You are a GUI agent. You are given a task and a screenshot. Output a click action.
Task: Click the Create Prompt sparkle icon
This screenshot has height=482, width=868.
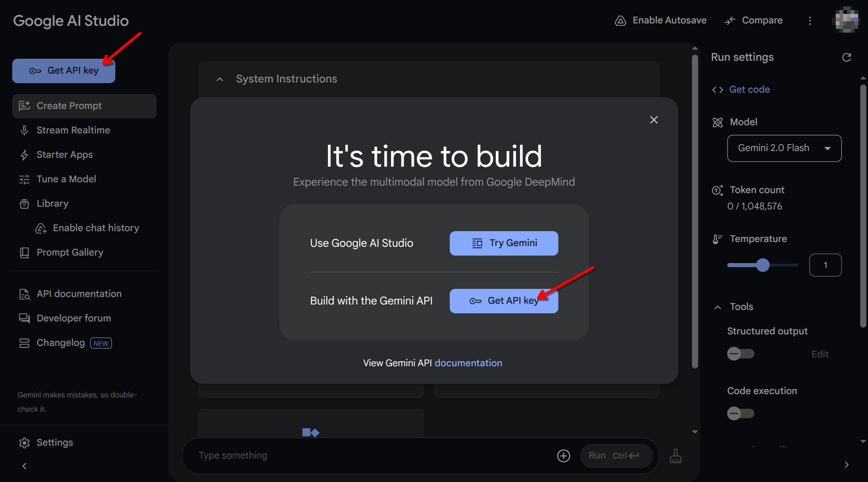(24, 106)
